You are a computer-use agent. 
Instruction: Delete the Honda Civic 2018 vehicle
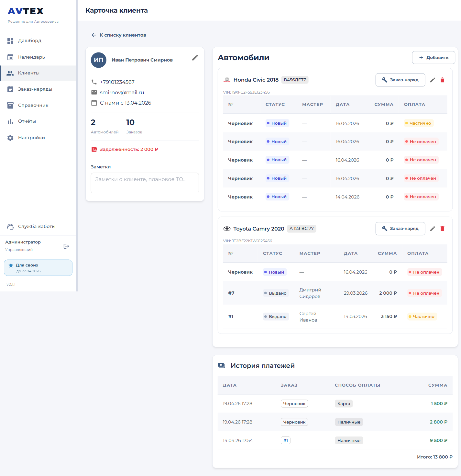(442, 80)
